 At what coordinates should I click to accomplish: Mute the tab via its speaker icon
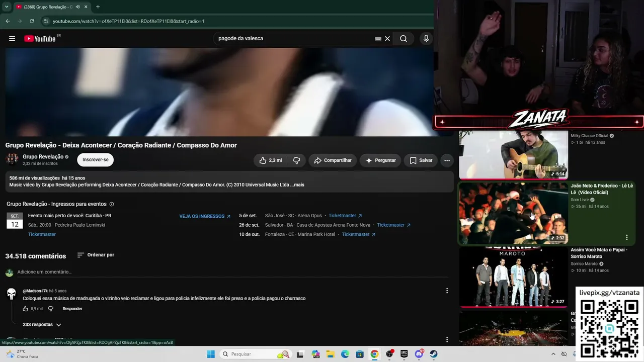(77, 7)
